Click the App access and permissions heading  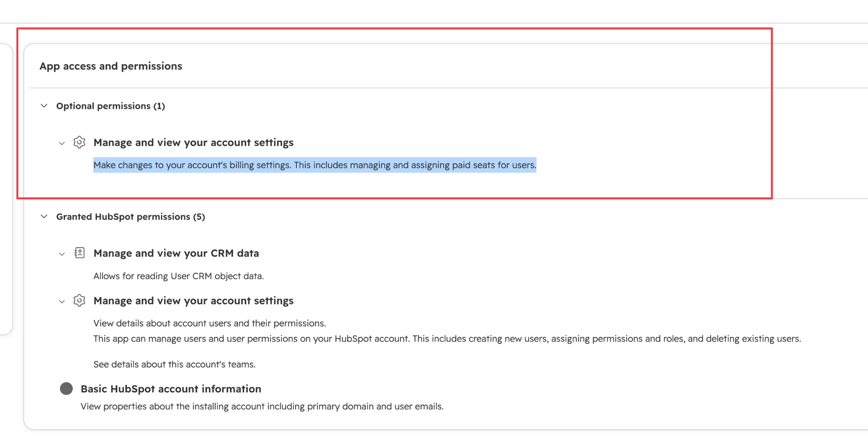111,66
